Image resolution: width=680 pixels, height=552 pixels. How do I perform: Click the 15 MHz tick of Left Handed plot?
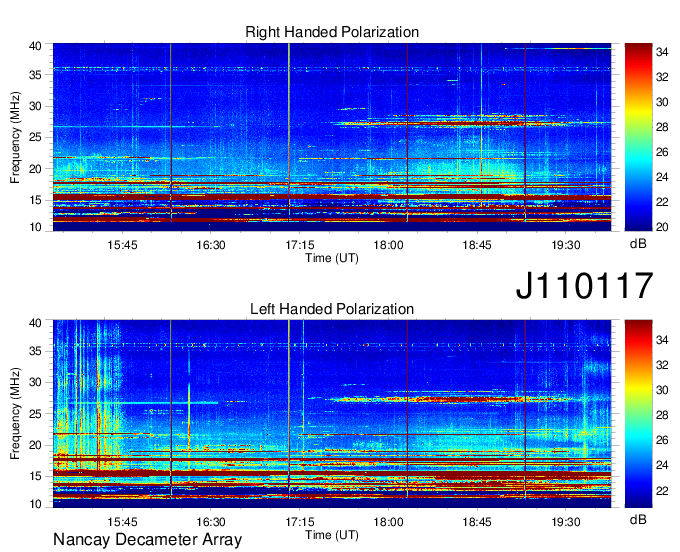point(36,477)
